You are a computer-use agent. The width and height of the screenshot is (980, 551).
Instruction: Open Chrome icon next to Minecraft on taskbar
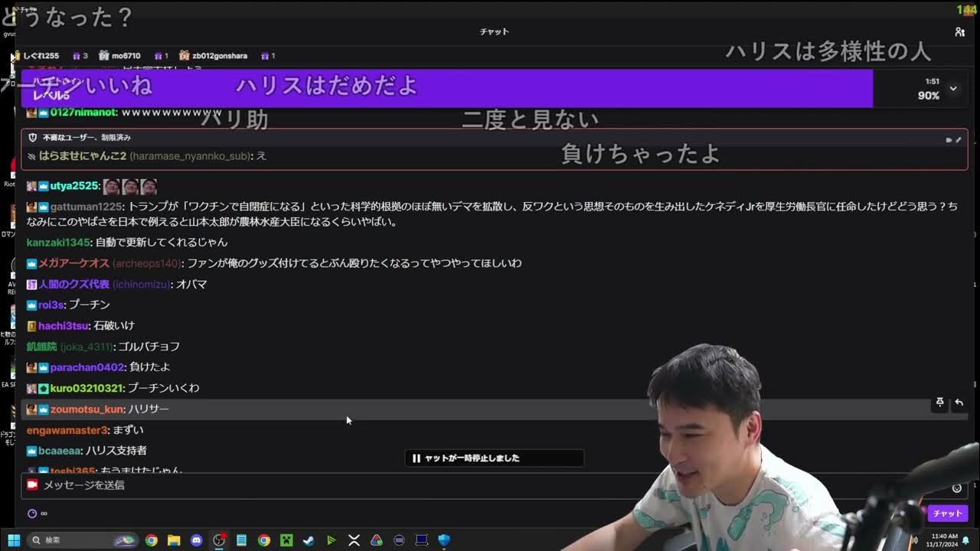click(264, 540)
